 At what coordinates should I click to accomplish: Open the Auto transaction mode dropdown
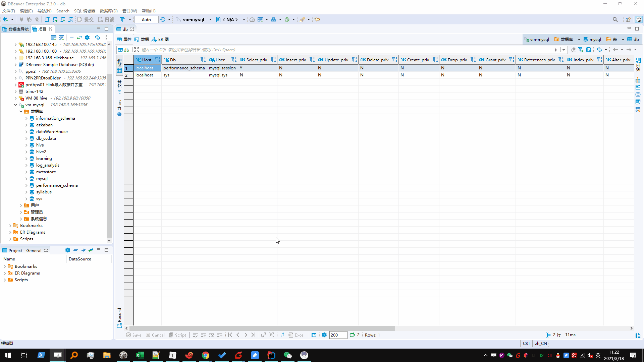146,19
